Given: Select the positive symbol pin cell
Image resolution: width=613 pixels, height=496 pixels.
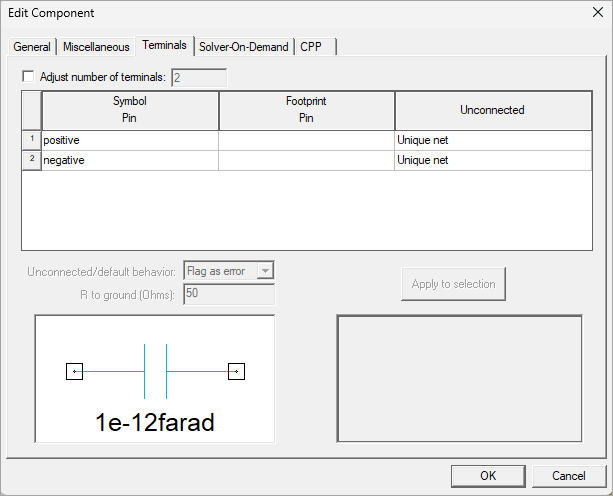Looking at the screenshot, I should click(x=130, y=140).
